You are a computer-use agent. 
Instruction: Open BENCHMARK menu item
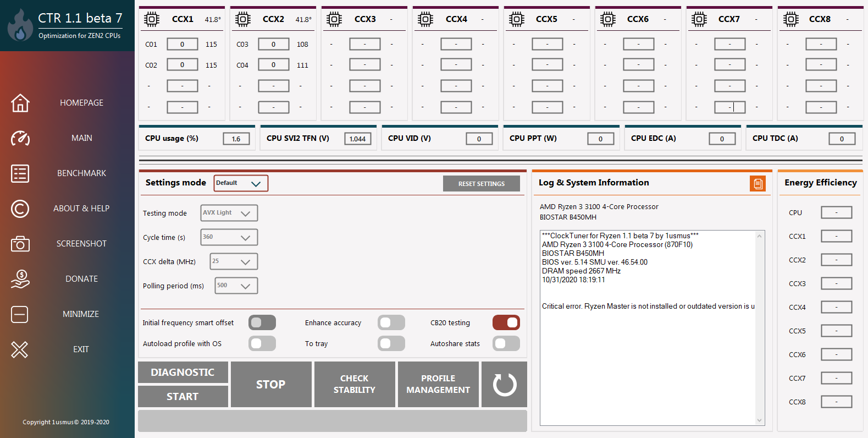pyautogui.click(x=81, y=173)
